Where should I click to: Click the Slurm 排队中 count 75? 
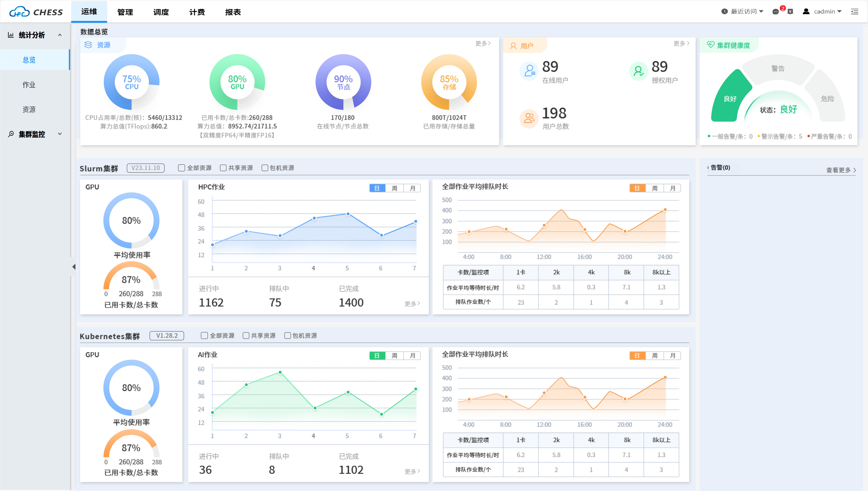tap(275, 302)
